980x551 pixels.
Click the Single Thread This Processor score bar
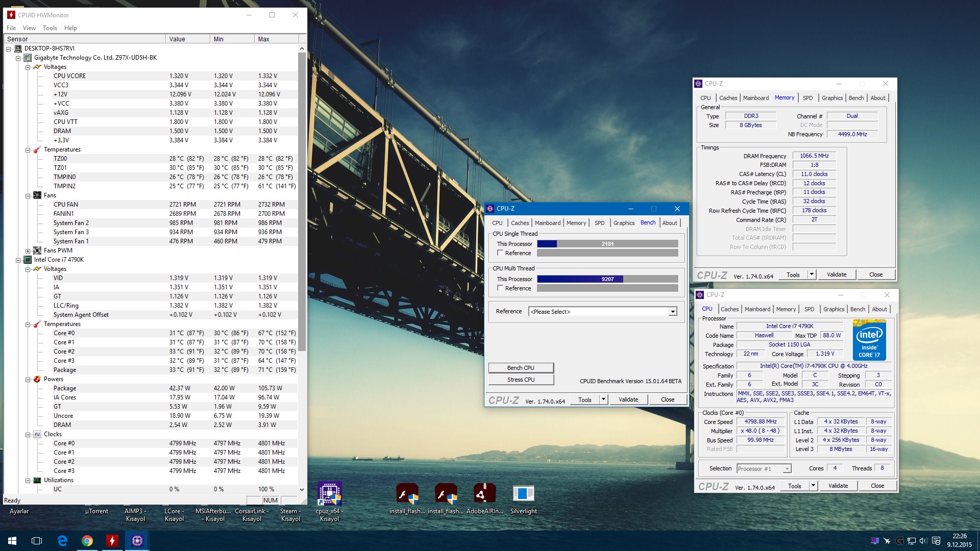pos(607,244)
